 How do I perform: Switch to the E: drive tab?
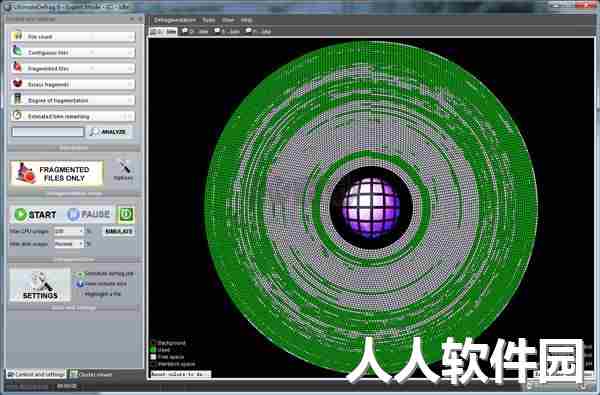coord(227,31)
